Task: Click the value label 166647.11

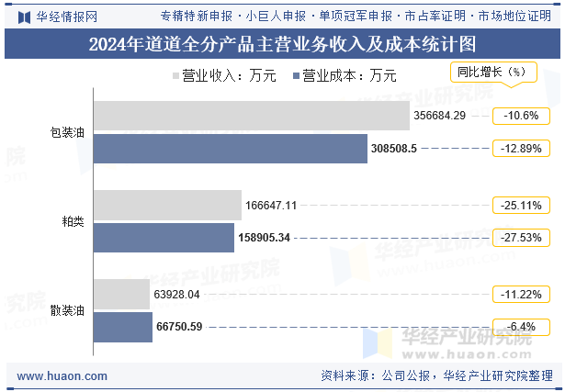Action: pos(271,205)
